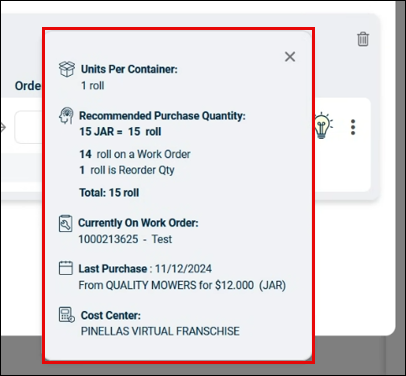This screenshot has height=376, width=406.
Task: Click the trash can delete icon
Action: [363, 39]
